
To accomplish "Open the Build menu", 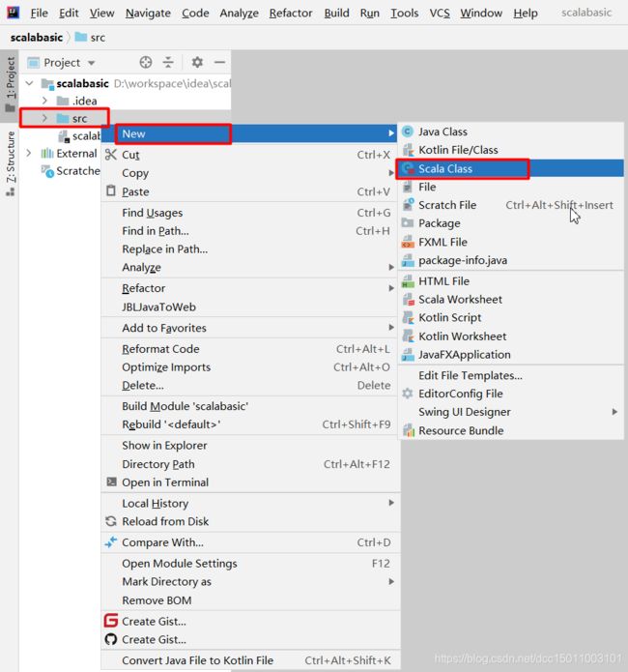I will [x=336, y=14].
